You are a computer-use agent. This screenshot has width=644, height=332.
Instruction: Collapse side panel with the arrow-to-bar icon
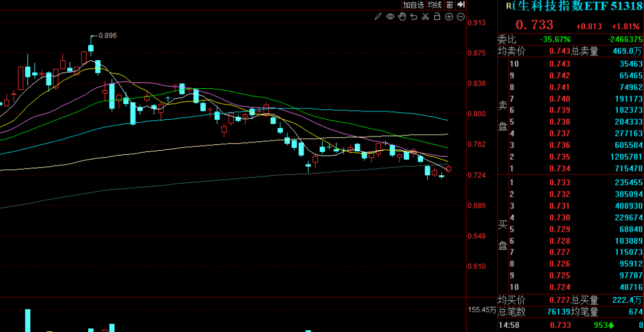tap(461, 5)
